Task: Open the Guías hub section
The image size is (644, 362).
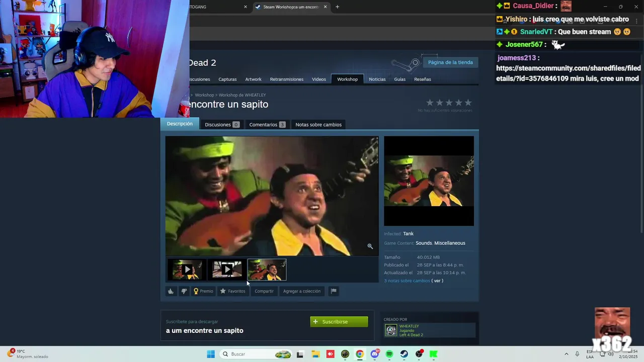Action: [x=400, y=79]
